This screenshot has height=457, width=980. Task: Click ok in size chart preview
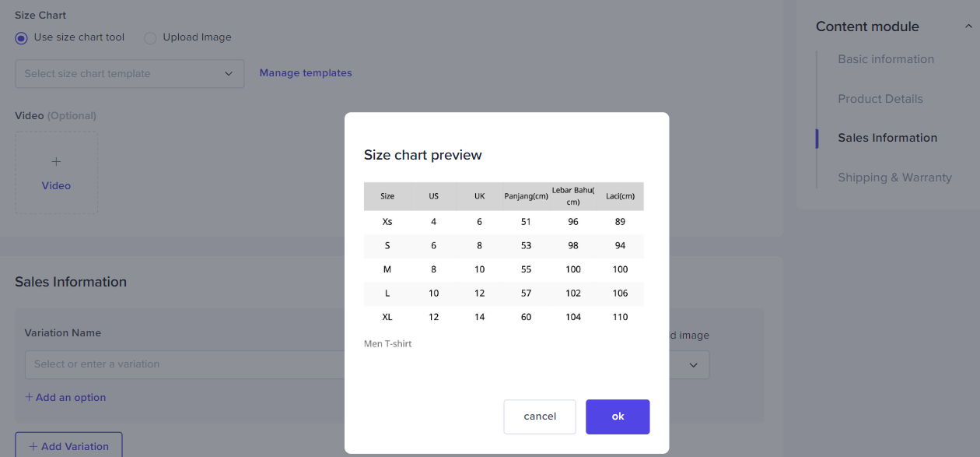[x=618, y=417]
